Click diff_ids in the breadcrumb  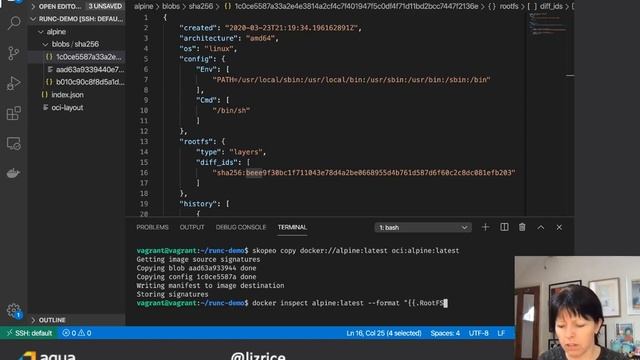point(551,6)
